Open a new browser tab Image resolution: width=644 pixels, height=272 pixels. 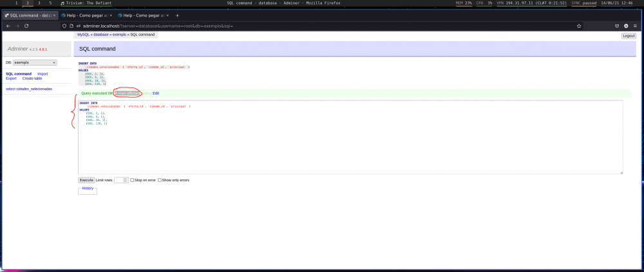[x=177, y=15]
